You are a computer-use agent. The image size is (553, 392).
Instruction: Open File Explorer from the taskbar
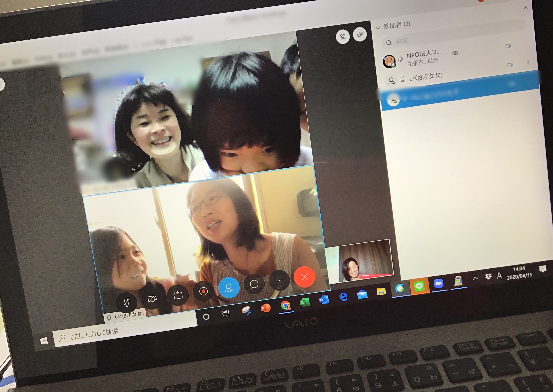click(x=381, y=291)
